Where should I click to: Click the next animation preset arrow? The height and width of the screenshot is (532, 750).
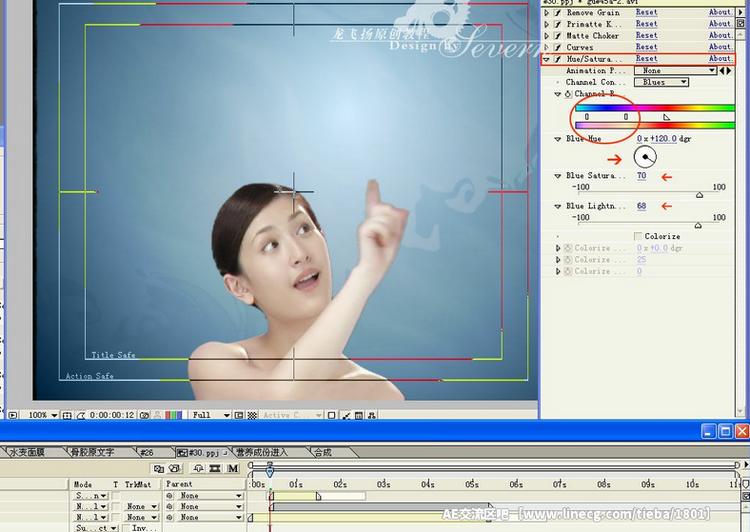click(729, 70)
